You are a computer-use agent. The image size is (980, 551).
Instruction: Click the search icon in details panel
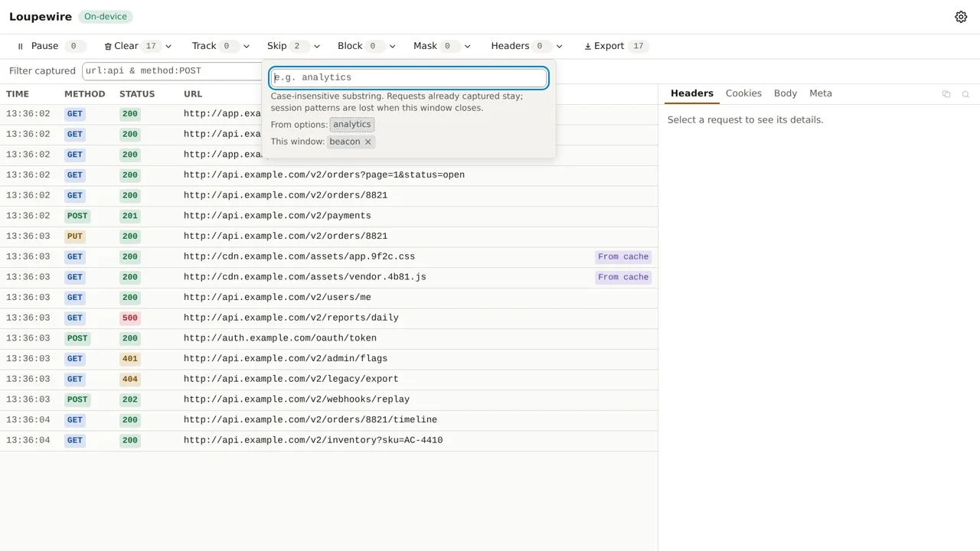tap(965, 94)
